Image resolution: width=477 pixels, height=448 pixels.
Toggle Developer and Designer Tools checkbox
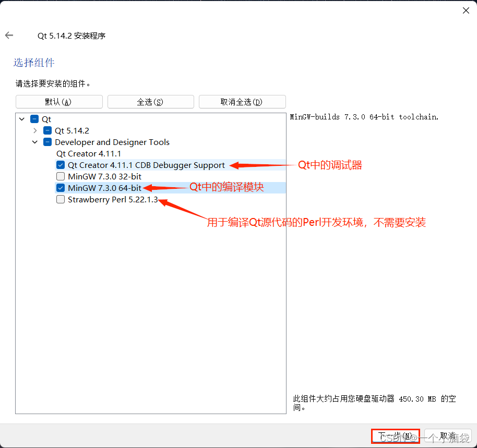coord(47,142)
